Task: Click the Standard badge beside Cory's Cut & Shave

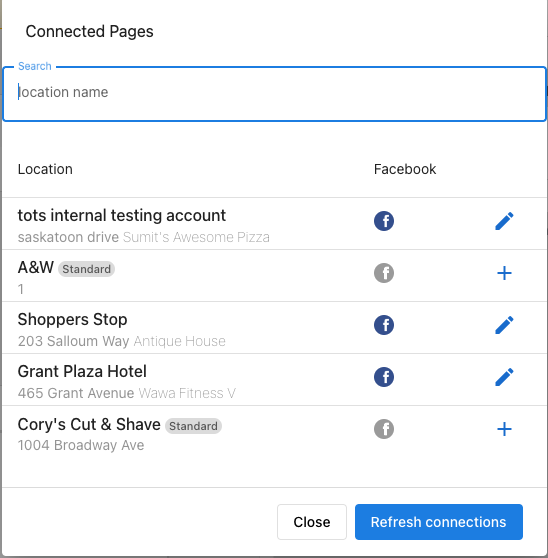Action: [x=193, y=426]
